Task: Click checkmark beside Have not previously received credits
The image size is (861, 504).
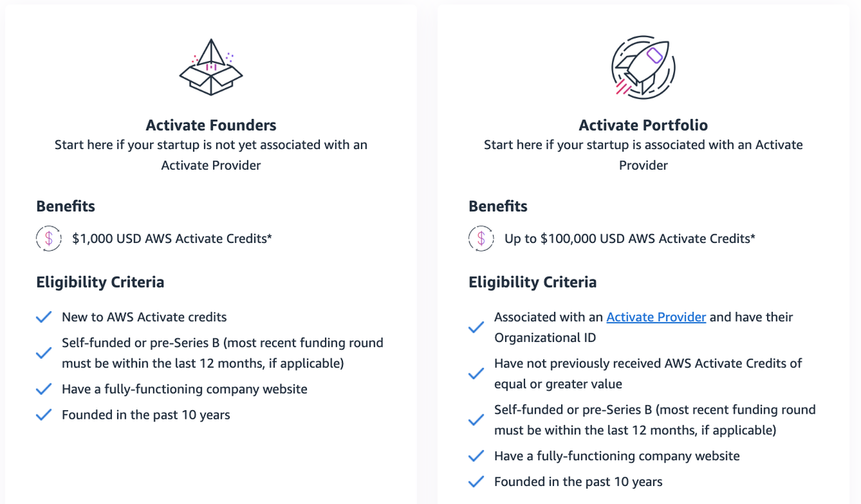Action: pyautogui.click(x=476, y=374)
